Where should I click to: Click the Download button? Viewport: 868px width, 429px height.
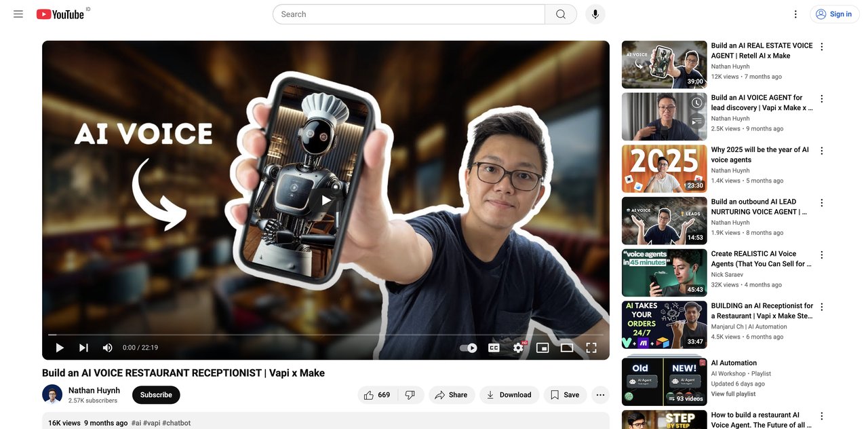[509, 395]
